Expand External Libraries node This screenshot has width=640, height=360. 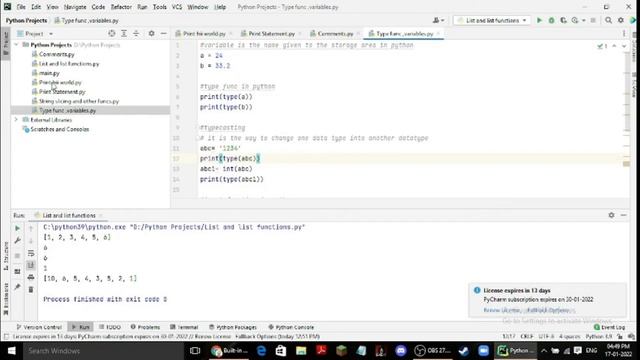point(16,120)
